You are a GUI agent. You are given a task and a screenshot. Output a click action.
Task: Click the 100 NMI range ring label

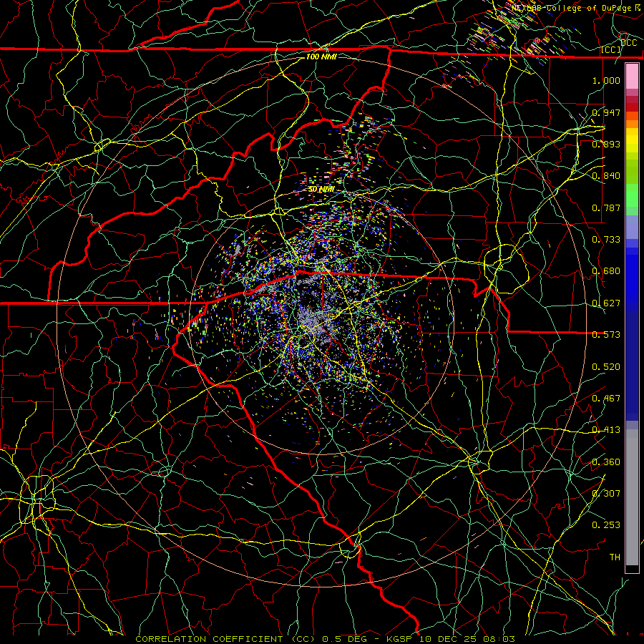(x=321, y=57)
